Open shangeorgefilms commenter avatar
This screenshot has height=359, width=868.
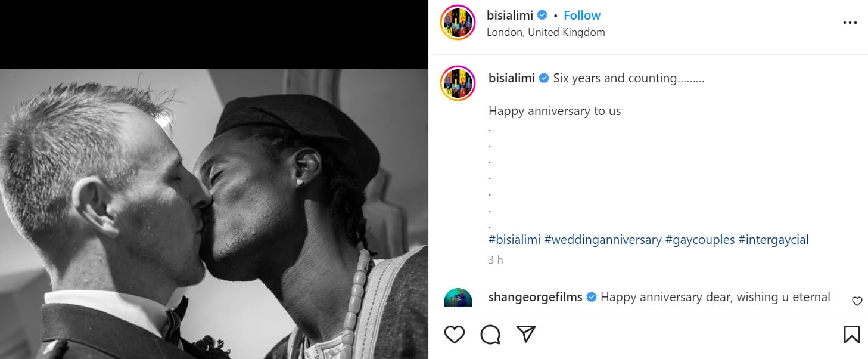(x=458, y=298)
